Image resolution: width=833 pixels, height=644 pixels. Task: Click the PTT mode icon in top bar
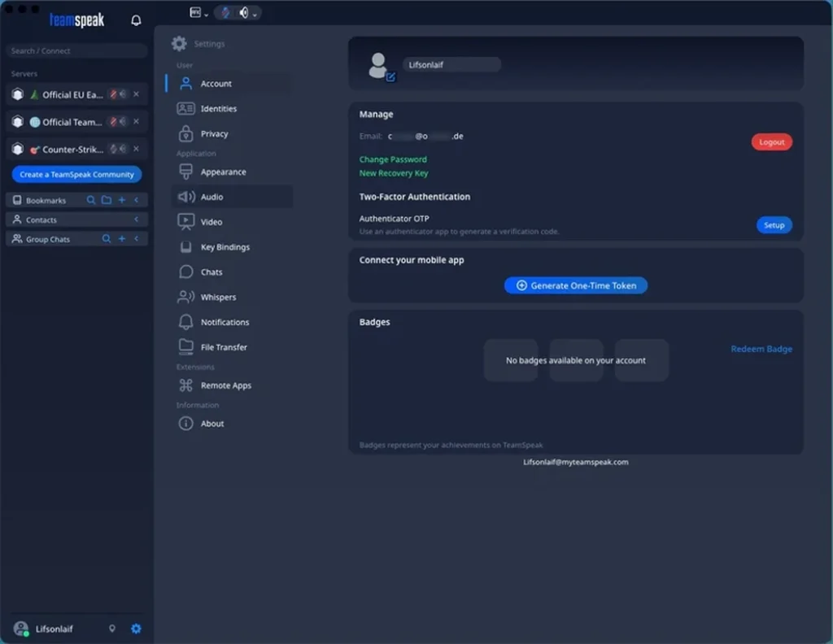pos(195,12)
